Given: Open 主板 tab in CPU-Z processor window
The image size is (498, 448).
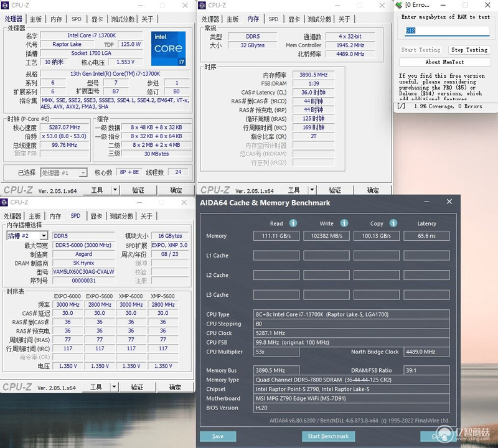Looking at the screenshot, I should (35, 19).
